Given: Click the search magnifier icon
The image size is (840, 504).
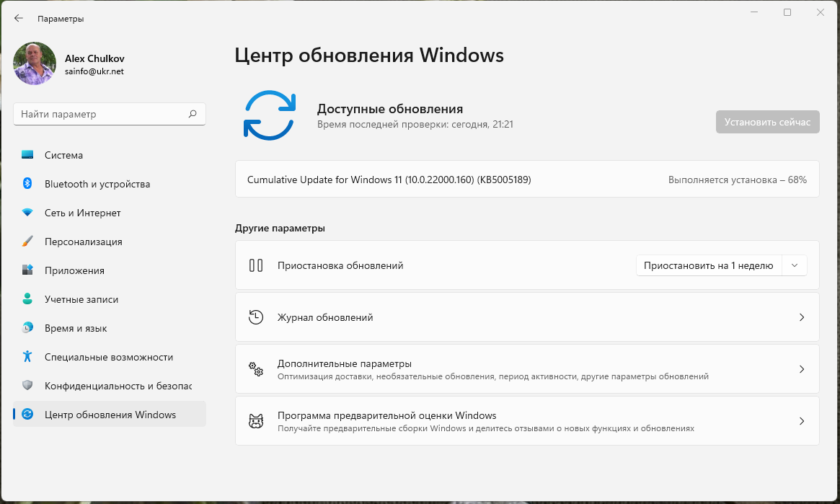Looking at the screenshot, I should tap(193, 113).
